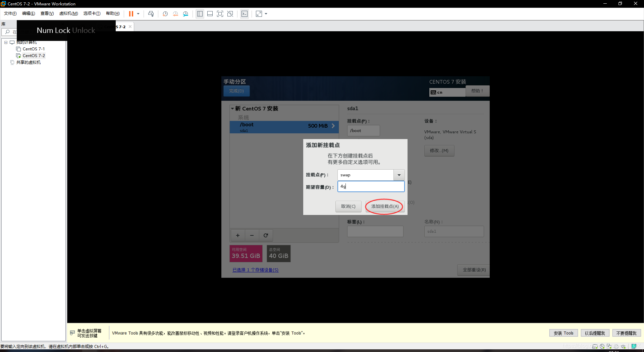Click the minus remove mount point icon
Screen dimensions: 644x352
point(252,235)
